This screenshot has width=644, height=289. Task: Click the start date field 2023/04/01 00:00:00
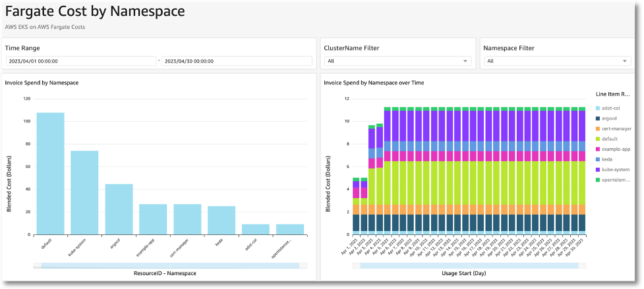(x=81, y=61)
